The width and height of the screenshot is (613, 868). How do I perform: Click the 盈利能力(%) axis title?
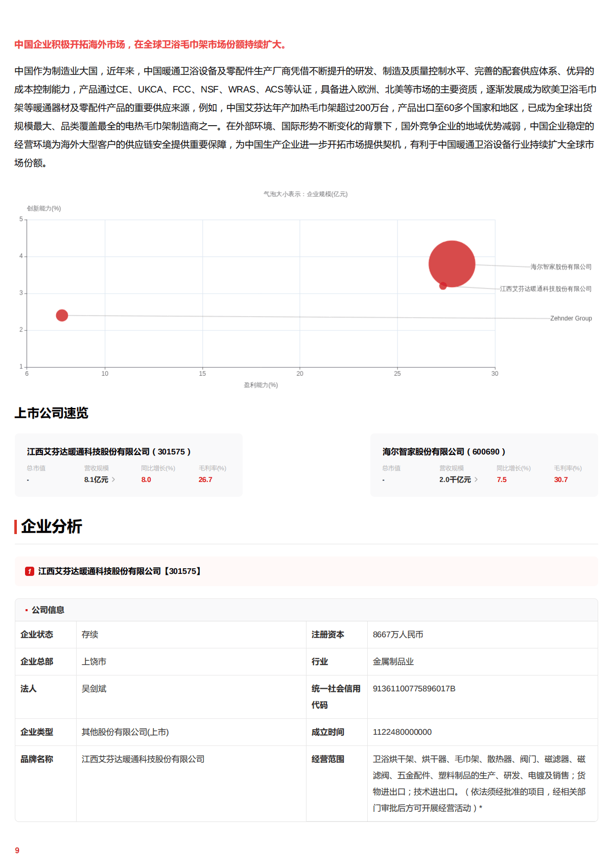261,385
